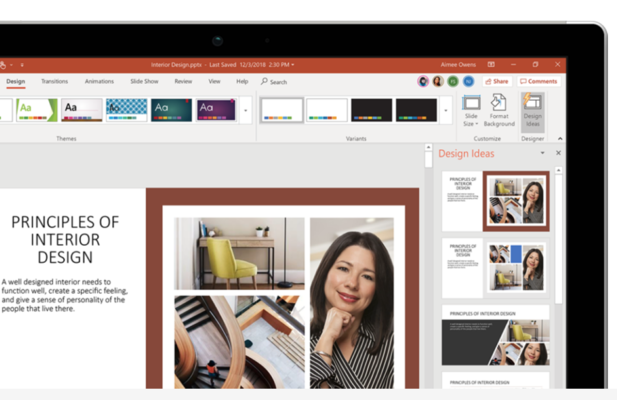Close the Design Ideas pane
This screenshot has height=400, width=617.
tap(558, 153)
